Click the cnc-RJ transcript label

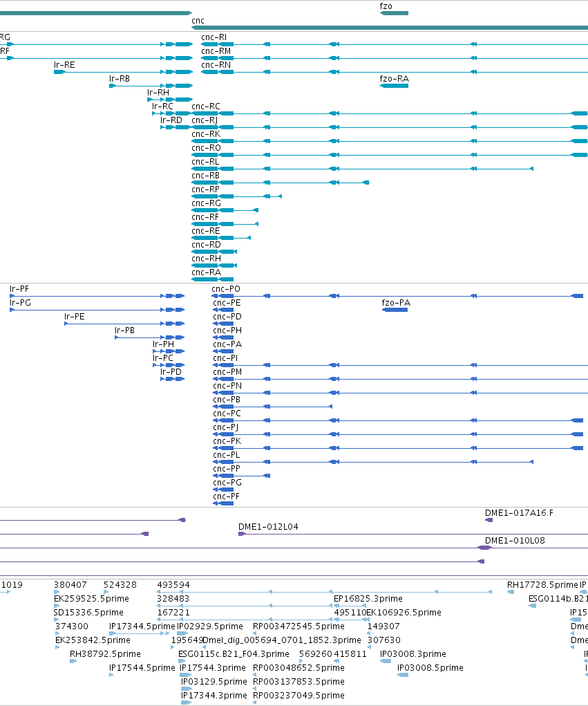205,120
